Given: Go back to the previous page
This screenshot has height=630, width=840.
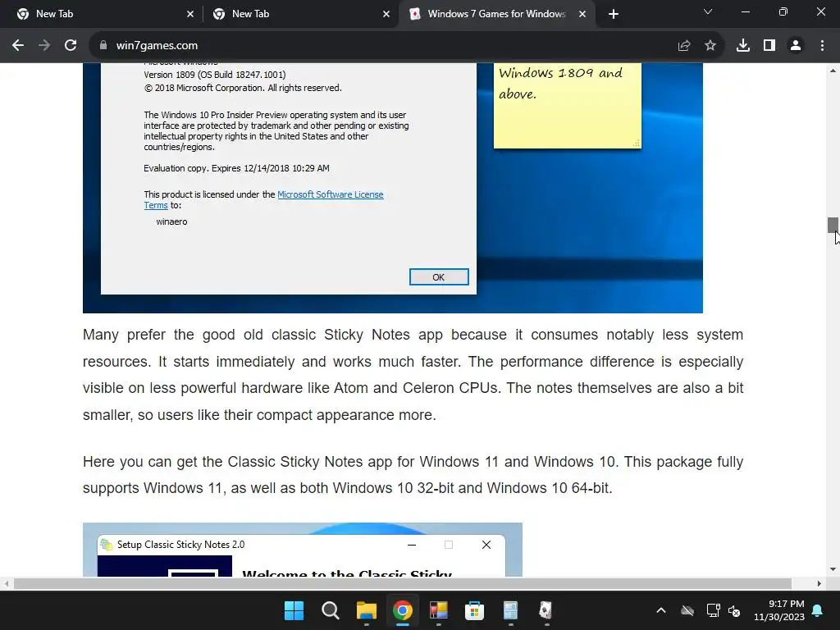Looking at the screenshot, I should (x=18, y=46).
